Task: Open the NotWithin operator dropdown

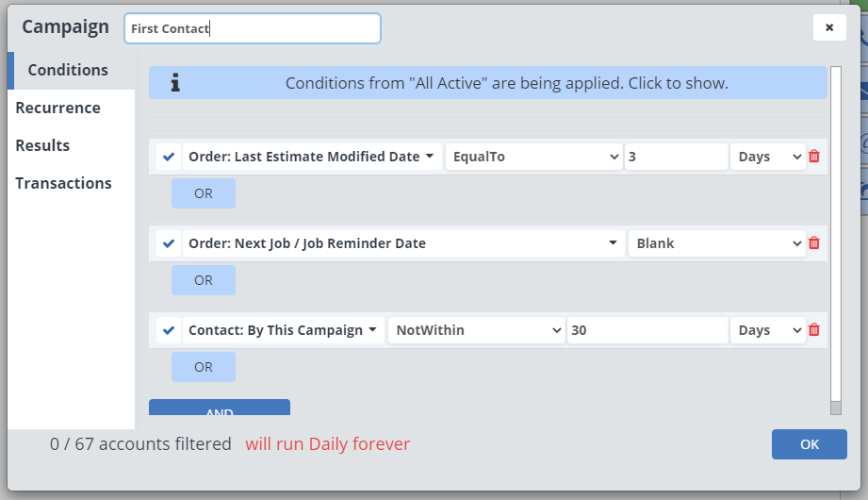Action: point(476,330)
